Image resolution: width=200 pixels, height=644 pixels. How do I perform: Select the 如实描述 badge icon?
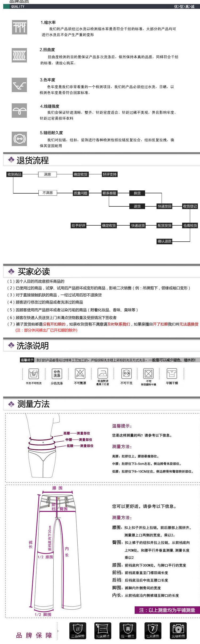pyautogui.click(x=103, y=631)
